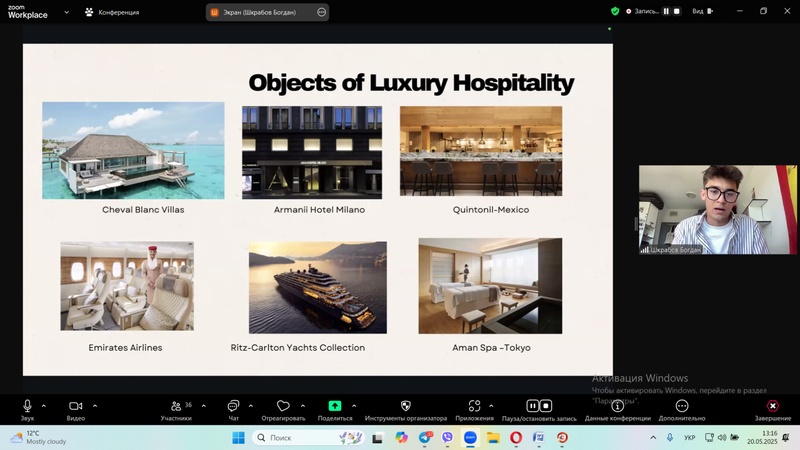Image resolution: width=800 pixels, height=450 pixels.
Task: Click the Emirates Airlines cabin photo
Action: pyautogui.click(x=127, y=286)
